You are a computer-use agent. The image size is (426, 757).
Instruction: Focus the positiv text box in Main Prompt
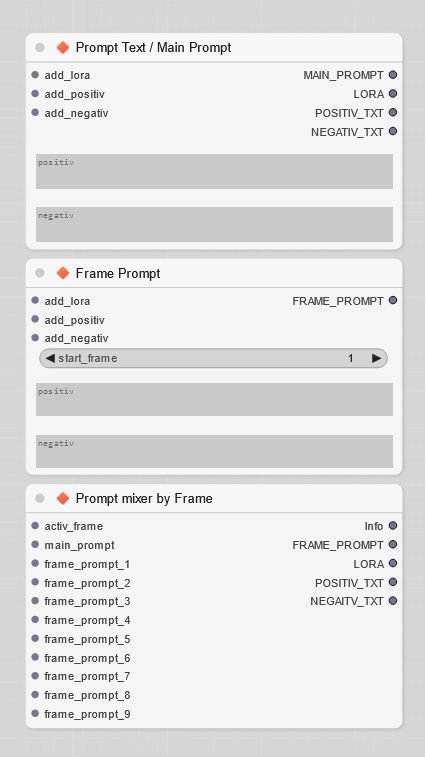click(x=214, y=171)
